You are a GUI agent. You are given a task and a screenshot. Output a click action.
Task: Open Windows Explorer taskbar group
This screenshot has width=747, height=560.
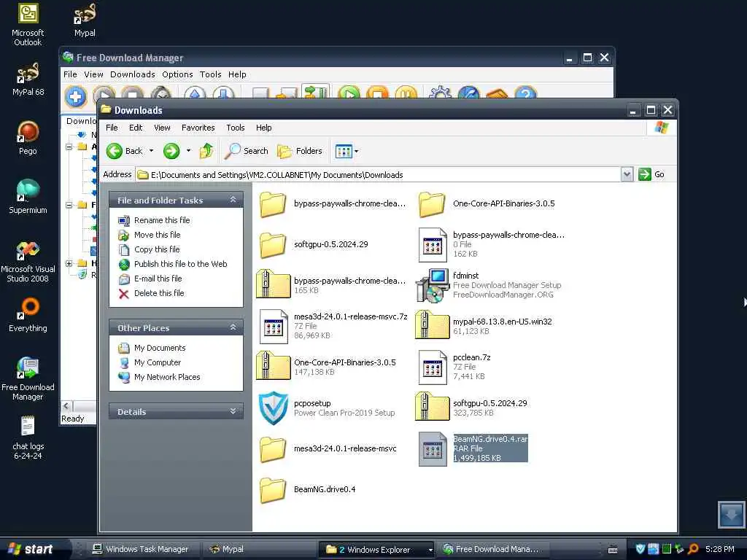click(377, 550)
